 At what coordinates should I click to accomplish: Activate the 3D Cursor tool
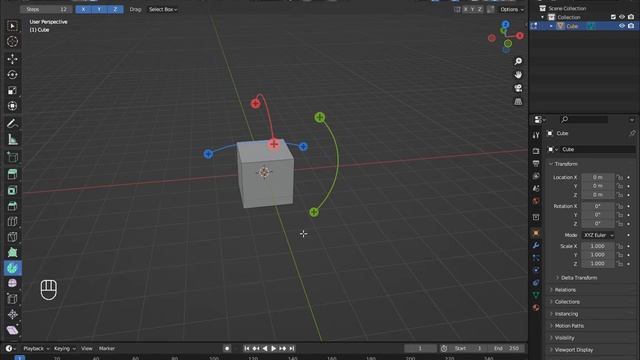coord(12,42)
